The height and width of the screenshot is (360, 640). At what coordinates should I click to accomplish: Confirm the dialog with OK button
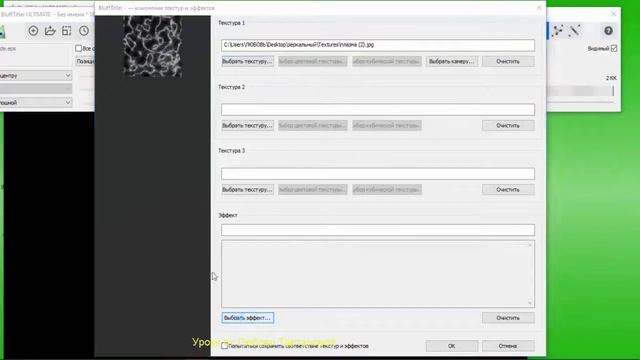451,346
